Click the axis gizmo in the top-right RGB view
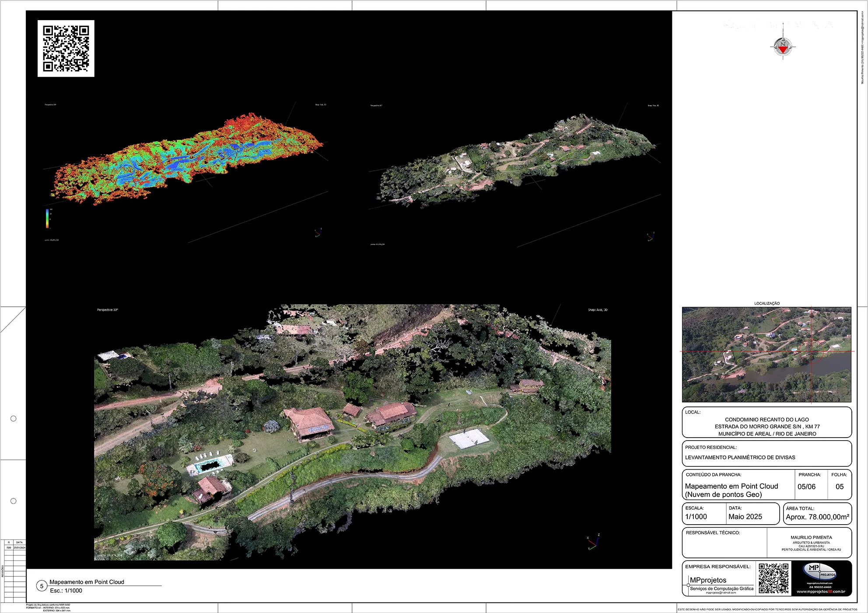The height and width of the screenshot is (613, 868). 651,236
